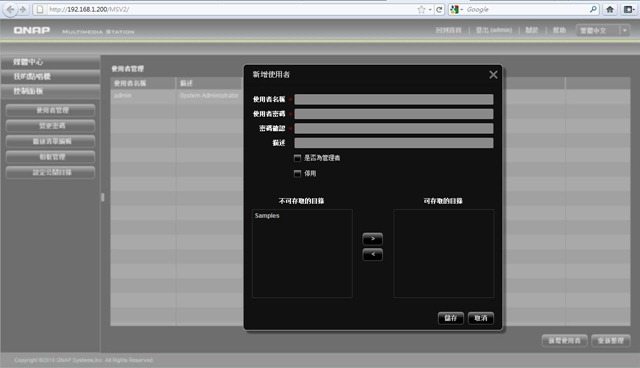Open 媒體中心 in the sidebar
The width and height of the screenshot is (640, 368).
(50, 62)
